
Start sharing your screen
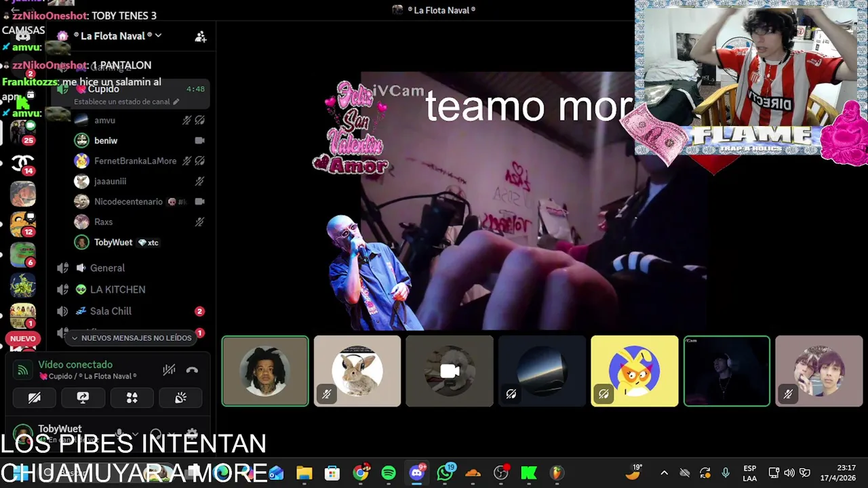(83, 398)
